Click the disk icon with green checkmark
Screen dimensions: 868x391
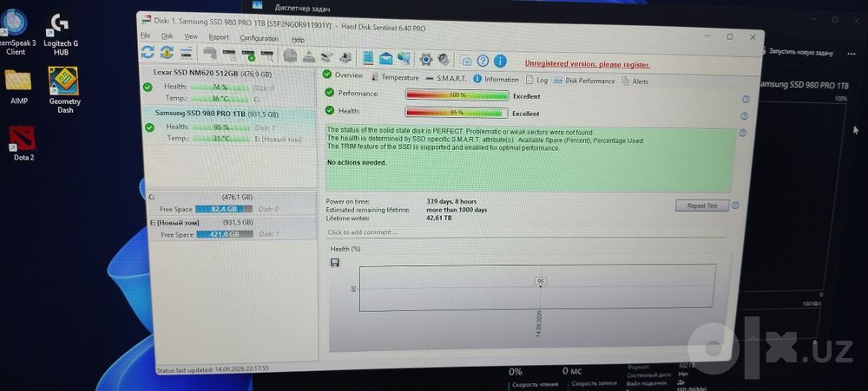pyautogui.click(x=248, y=55)
